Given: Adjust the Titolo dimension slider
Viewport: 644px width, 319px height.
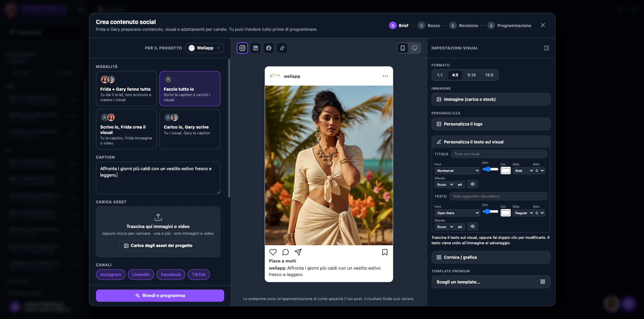Looking at the screenshot, I should point(490,169).
